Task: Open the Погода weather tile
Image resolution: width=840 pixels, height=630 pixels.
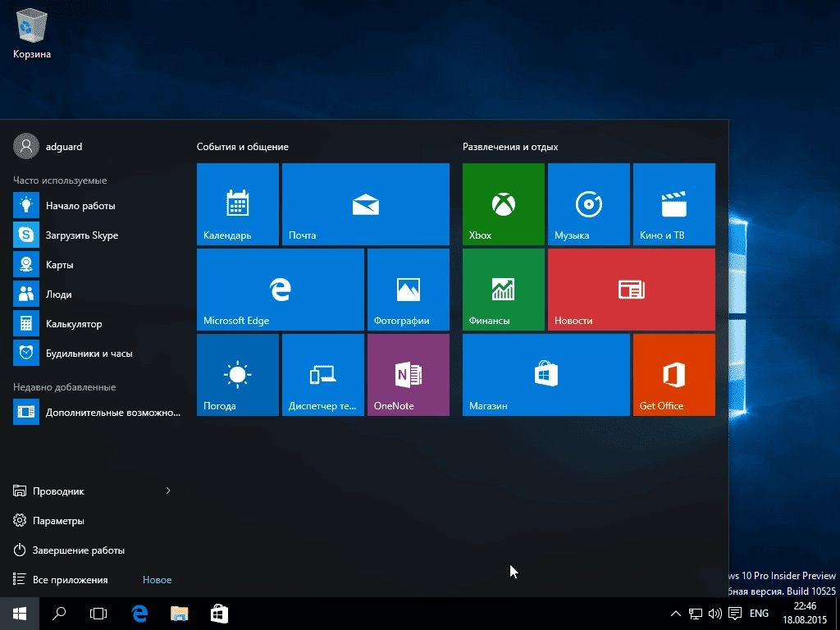Action: click(237, 375)
